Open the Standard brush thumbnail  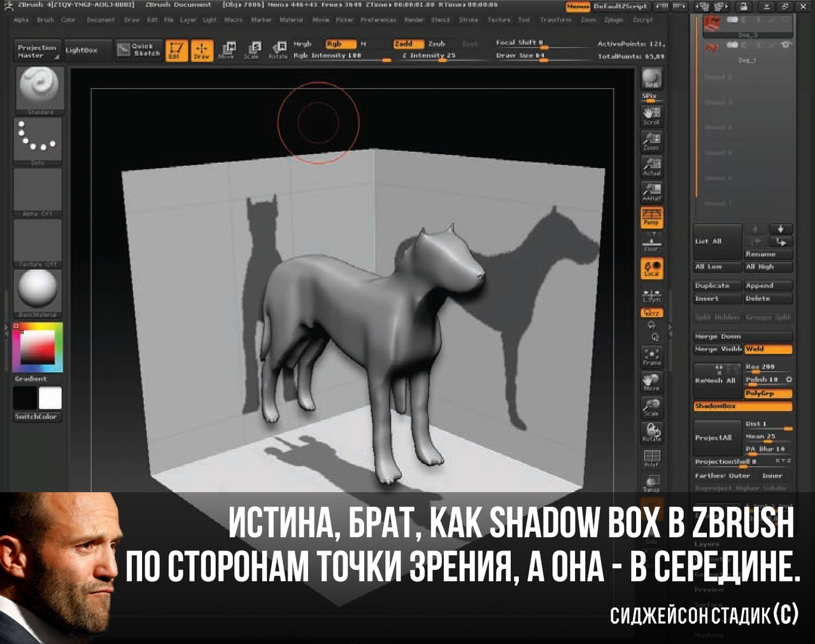(38, 91)
